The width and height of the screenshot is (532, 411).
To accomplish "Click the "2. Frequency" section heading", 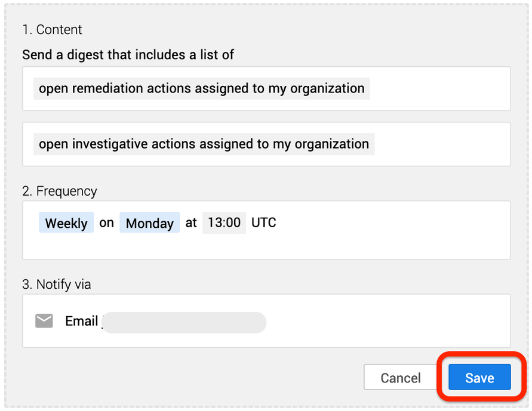I will tap(60, 191).
